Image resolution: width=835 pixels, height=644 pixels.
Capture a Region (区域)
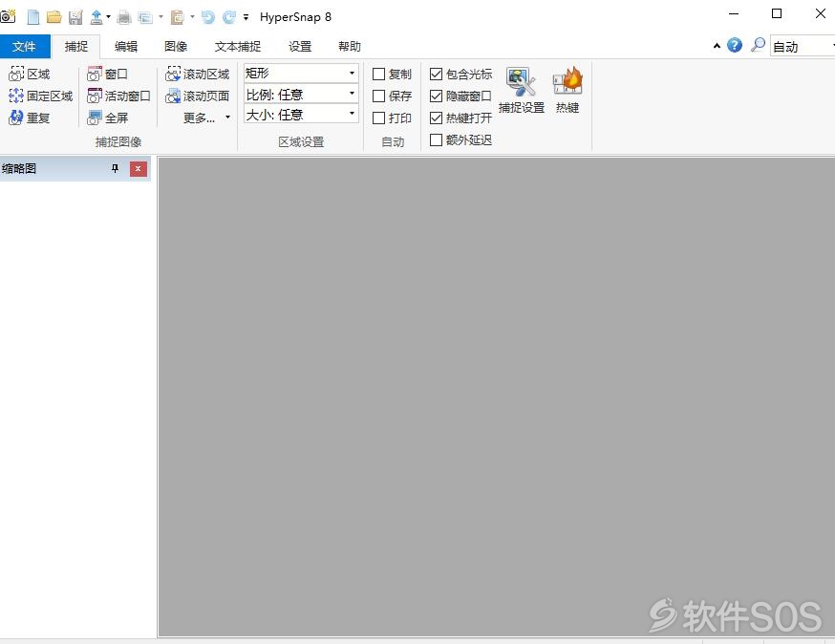(30, 74)
